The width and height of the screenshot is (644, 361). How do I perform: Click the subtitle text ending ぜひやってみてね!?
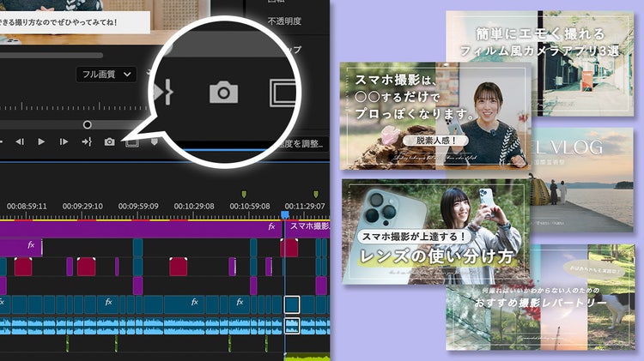click(59, 22)
